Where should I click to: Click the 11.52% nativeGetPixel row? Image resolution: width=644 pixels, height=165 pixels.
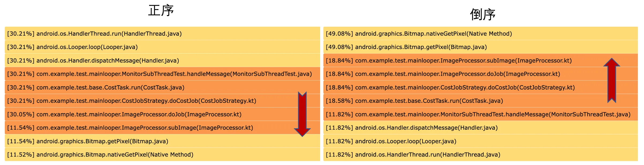(162, 155)
